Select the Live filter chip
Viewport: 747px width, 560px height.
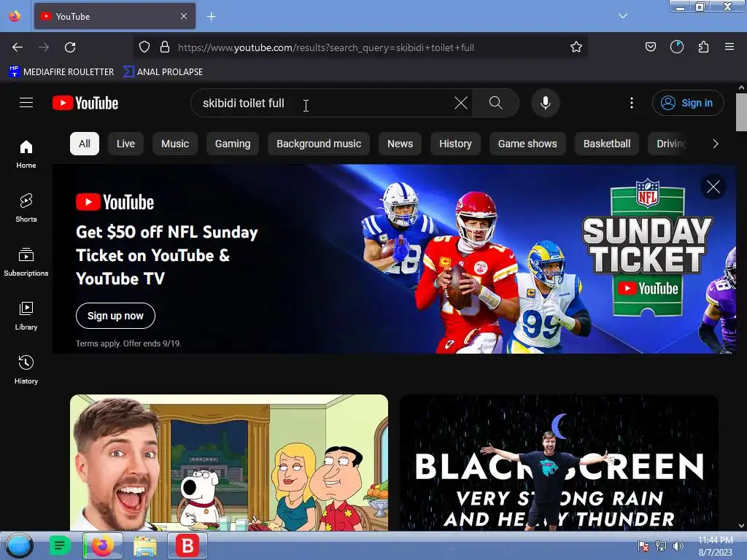coord(125,144)
